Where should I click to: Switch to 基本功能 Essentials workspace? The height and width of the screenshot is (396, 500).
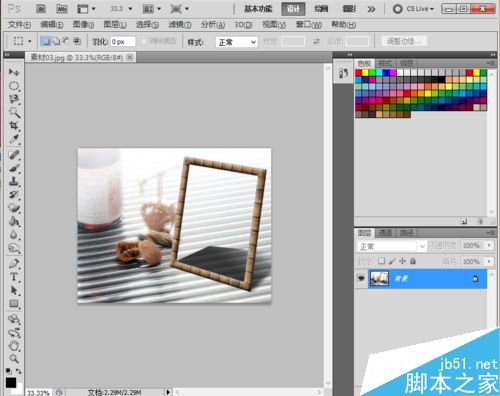click(258, 9)
